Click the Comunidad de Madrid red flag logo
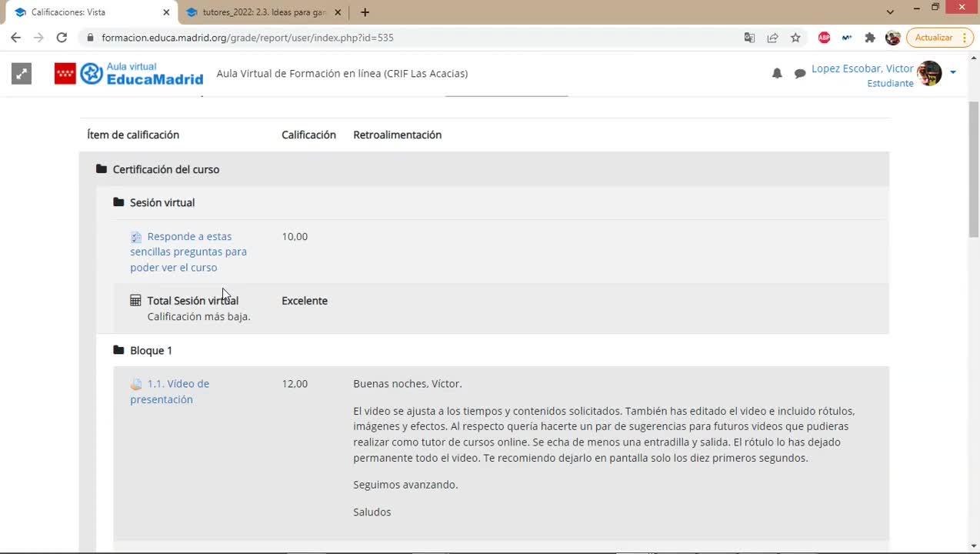The height and width of the screenshot is (554, 980). (x=65, y=73)
